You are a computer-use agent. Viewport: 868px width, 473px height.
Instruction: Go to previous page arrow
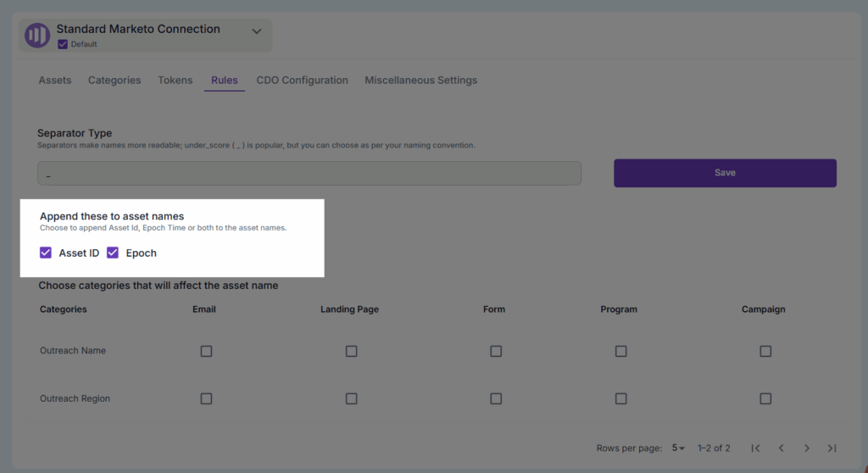(x=781, y=448)
